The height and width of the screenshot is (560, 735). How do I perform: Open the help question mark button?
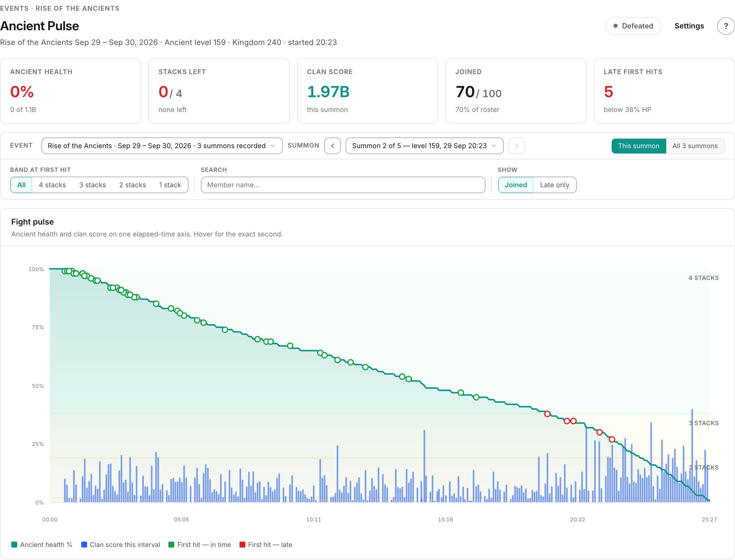(726, 26)
